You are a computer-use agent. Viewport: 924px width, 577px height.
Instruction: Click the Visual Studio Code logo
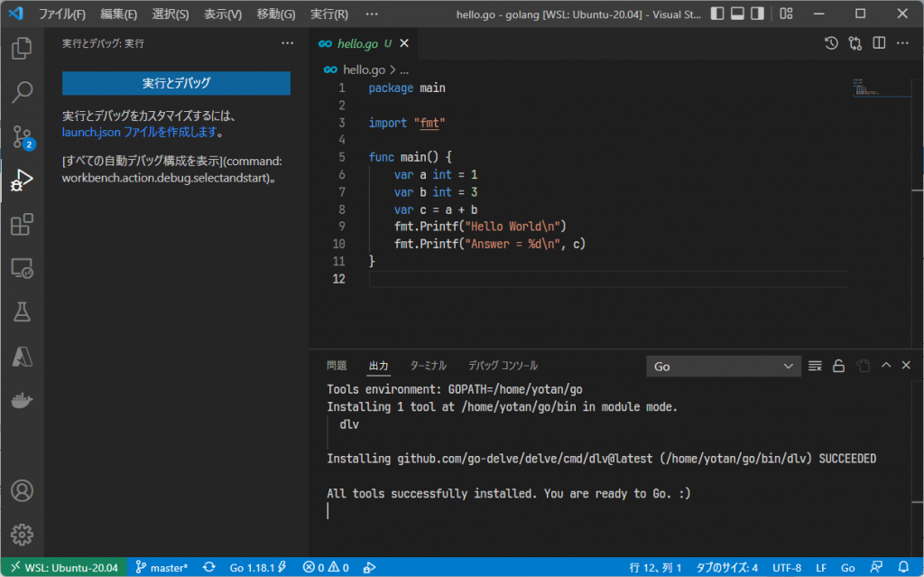click(x=16, y=14)
